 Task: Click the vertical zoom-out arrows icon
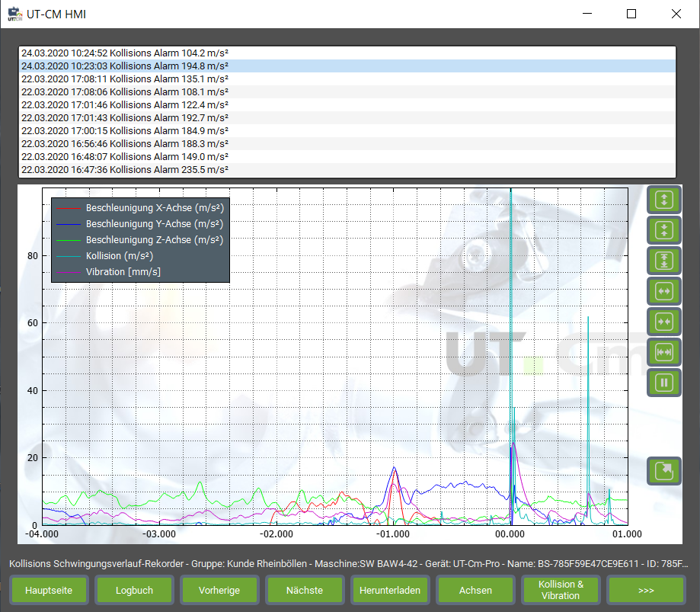(663, 230)
